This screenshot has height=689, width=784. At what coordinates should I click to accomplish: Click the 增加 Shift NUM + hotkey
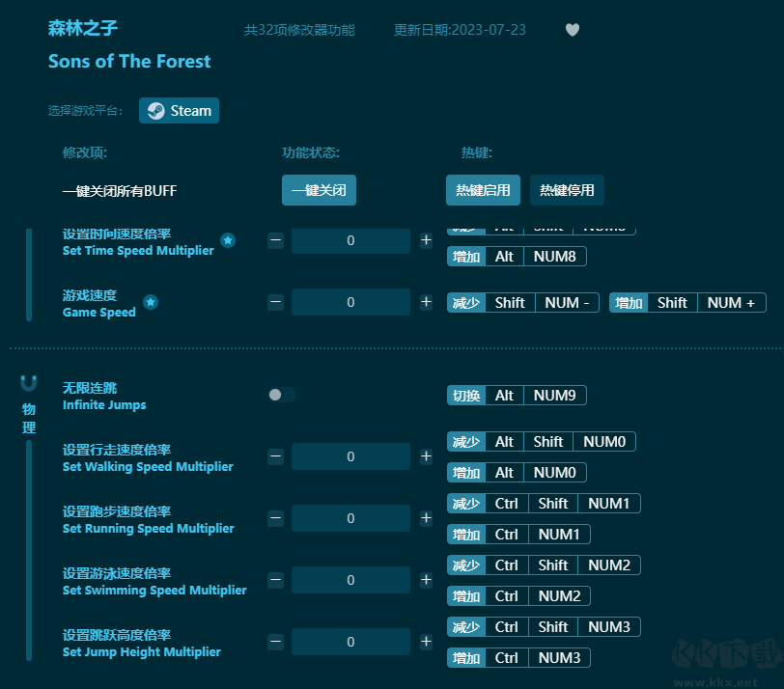pyautogui.click(x=687, y=303)
